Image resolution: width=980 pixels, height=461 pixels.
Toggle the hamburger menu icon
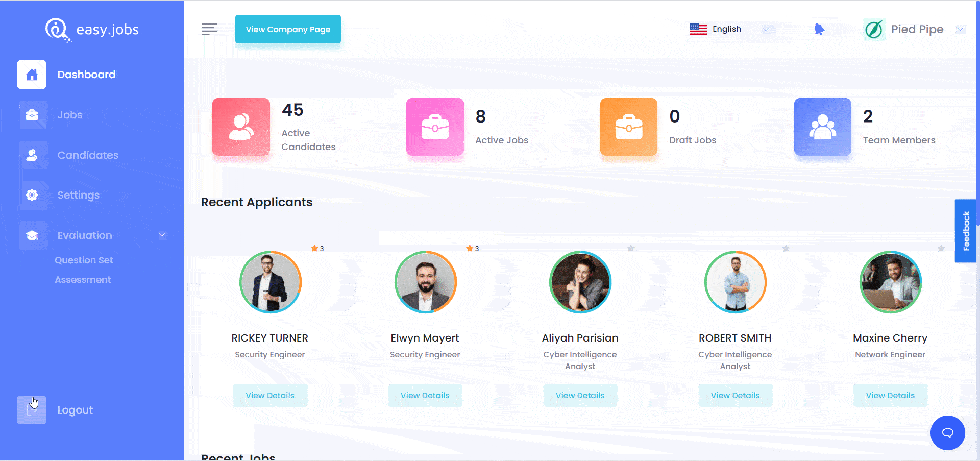pos(209,30)
